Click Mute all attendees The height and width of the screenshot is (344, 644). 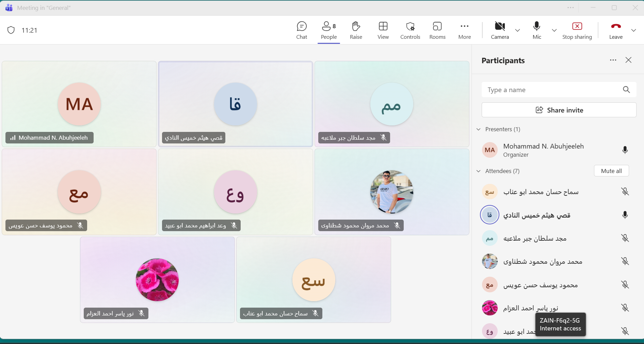611,171
